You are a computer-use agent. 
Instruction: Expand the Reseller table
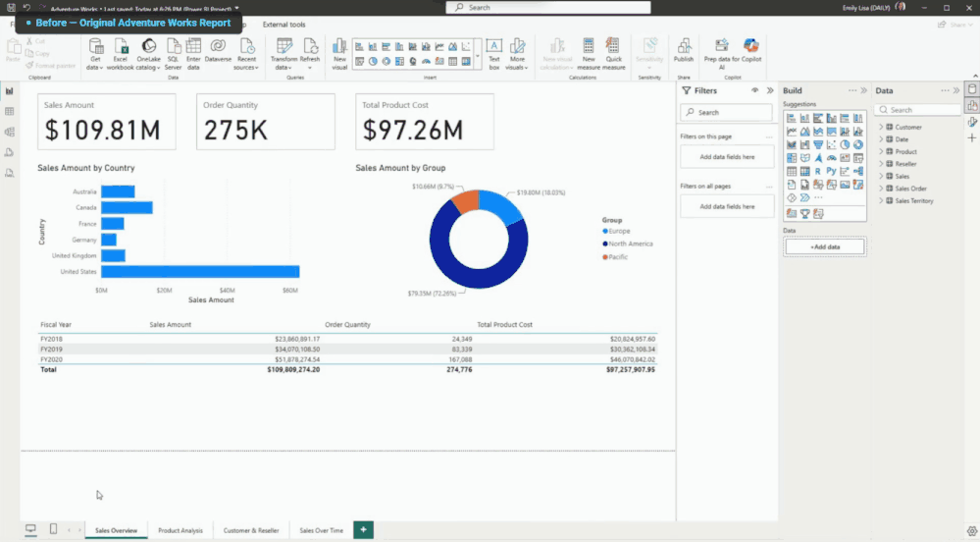point(881,164)
